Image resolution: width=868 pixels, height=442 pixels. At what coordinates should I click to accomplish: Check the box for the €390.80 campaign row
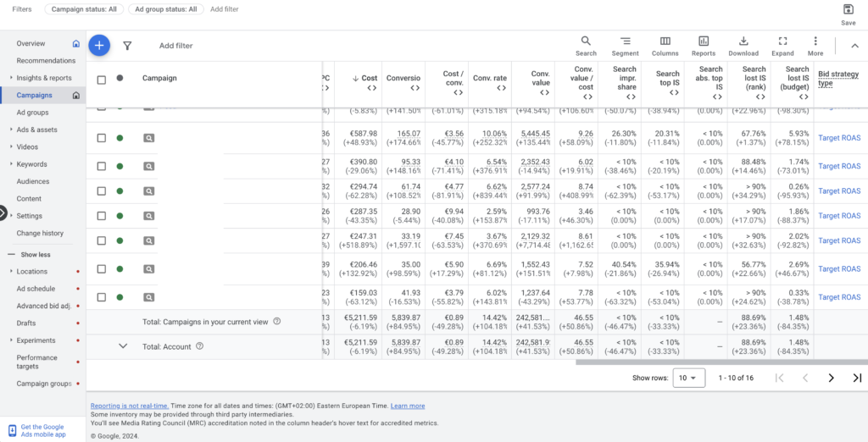(x=102, y=166)
